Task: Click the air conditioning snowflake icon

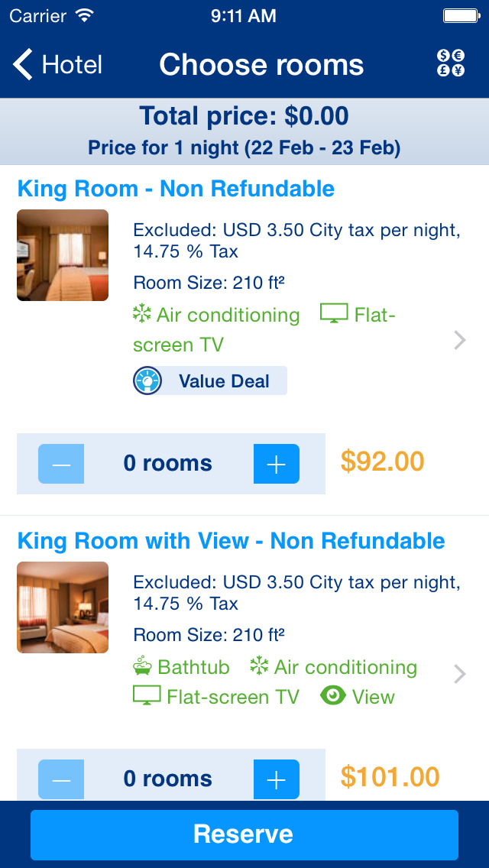Action: coord(142,314)
